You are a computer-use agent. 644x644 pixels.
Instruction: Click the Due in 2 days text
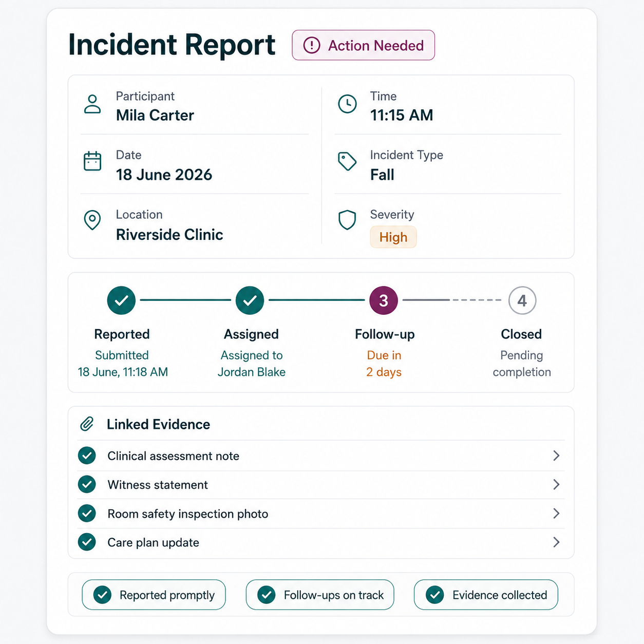click(x=384, y=364)
